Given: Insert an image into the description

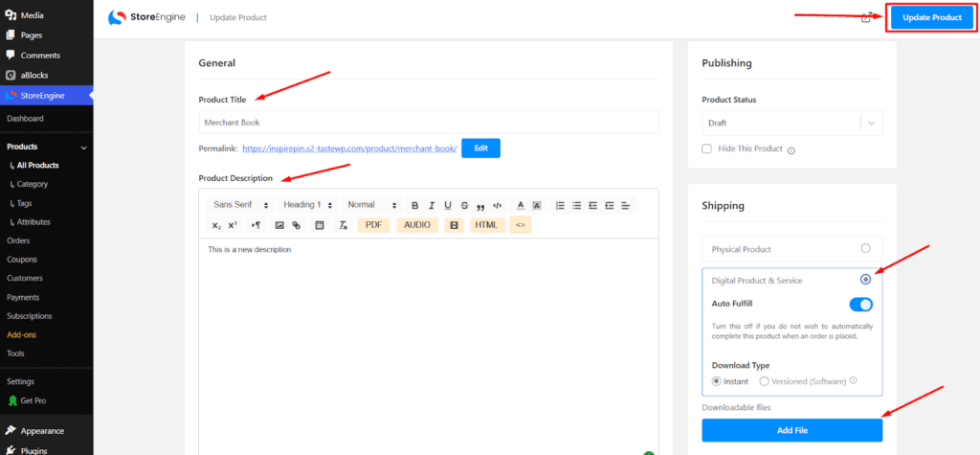Looking at the screenshot, I should pos(279,225).
